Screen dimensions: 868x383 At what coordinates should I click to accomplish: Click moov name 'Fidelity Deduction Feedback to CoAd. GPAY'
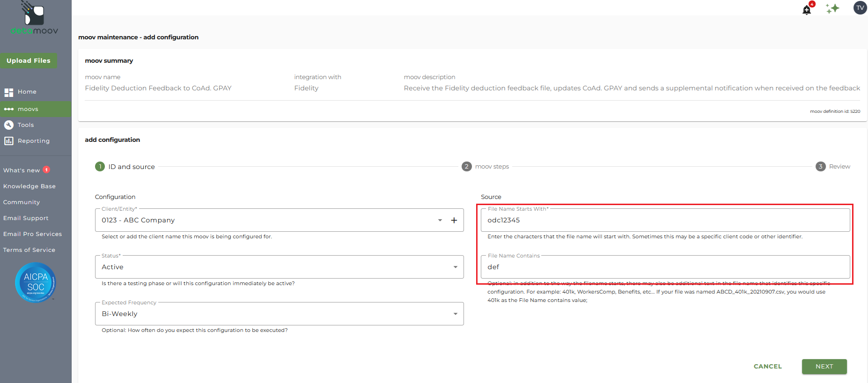158,88
